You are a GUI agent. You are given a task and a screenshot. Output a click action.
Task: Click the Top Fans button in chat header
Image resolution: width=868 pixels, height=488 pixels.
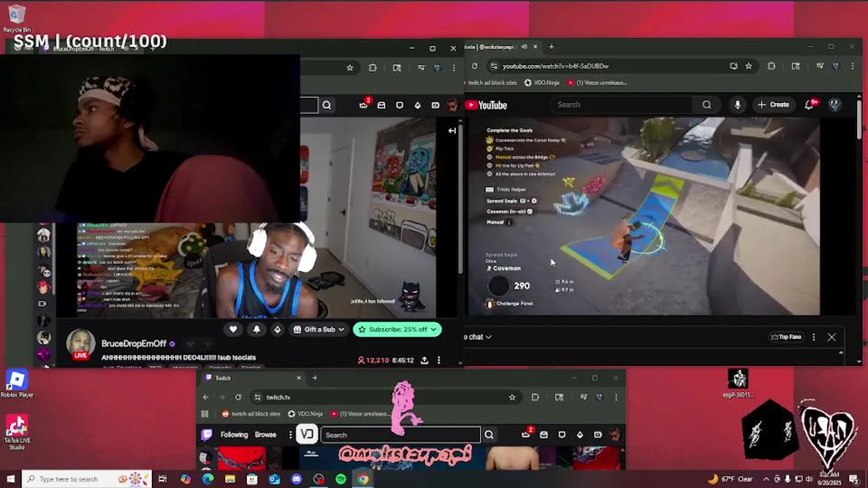[x=786, y=337]
